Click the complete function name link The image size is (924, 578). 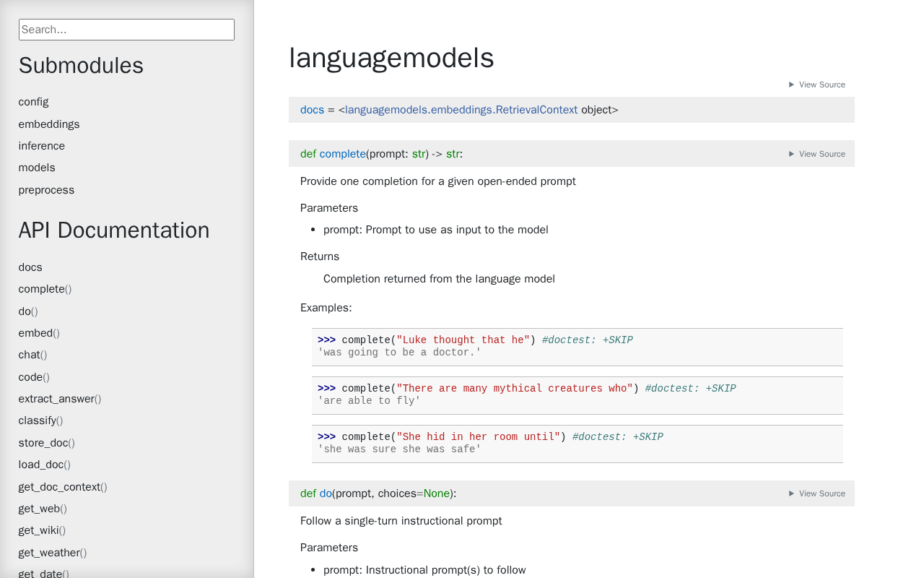coord(342,154)
